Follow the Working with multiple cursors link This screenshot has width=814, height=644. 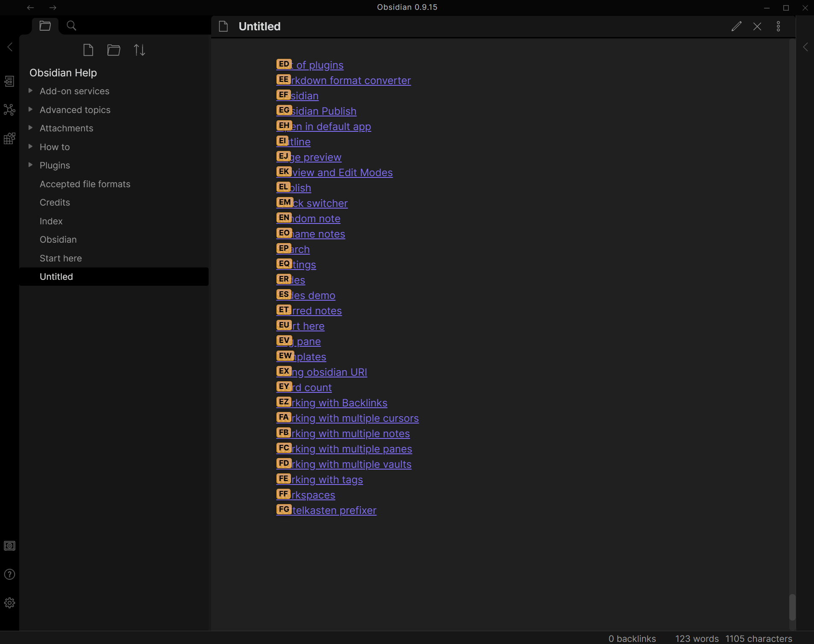pyautogui.click(x=347, y=418)
